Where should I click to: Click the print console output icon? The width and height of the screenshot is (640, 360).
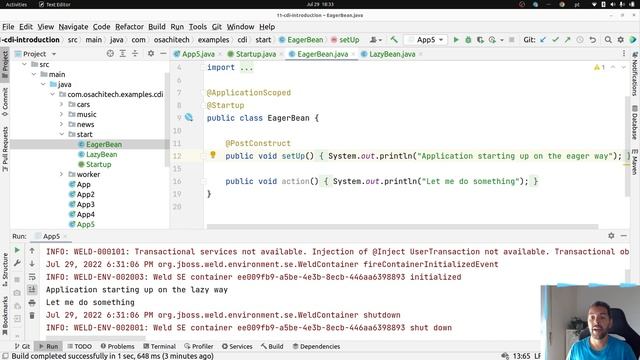point(32,302)
